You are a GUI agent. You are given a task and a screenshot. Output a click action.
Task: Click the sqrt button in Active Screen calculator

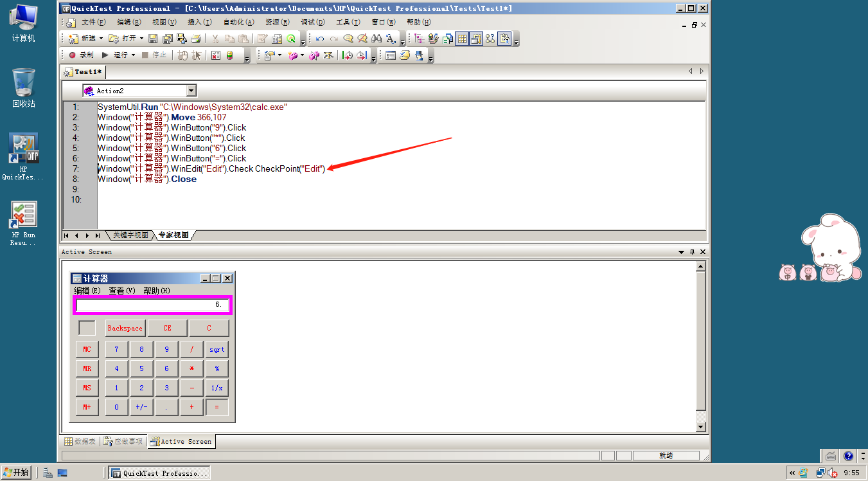217,349
